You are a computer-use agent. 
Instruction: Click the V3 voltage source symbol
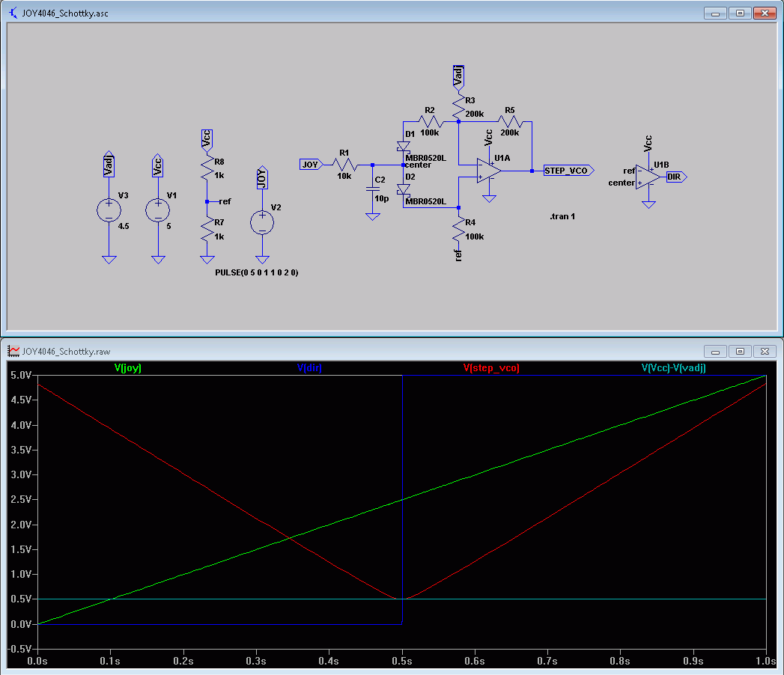[x=109, y=210]
